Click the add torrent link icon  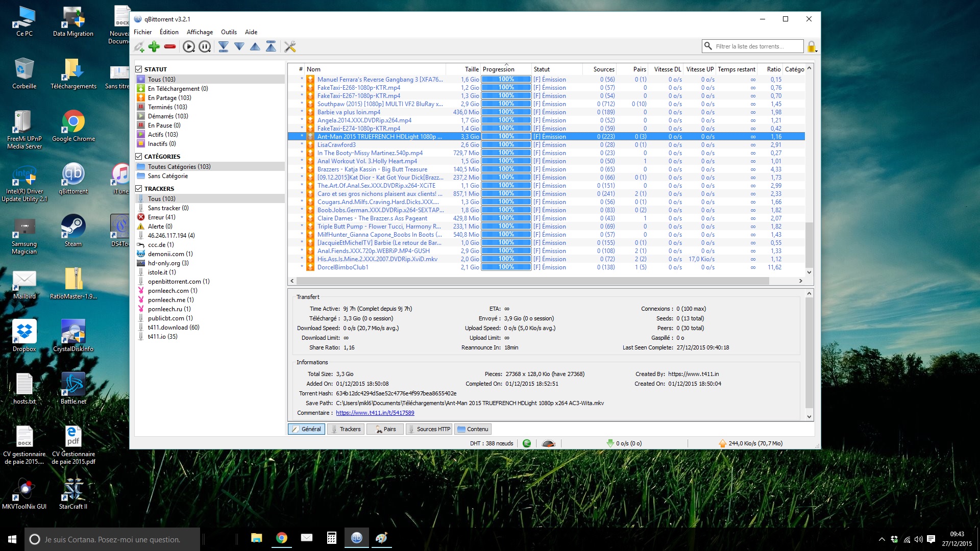click(x=139, y=46)
